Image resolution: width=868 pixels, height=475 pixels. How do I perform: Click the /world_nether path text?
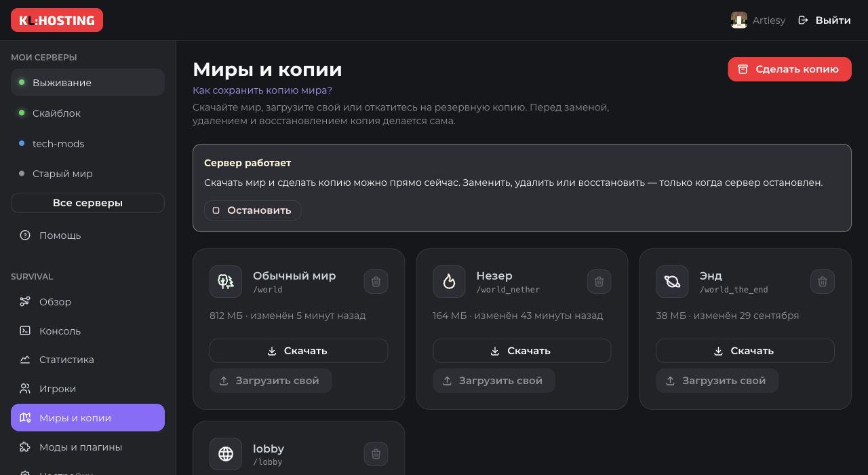point(508,290)
